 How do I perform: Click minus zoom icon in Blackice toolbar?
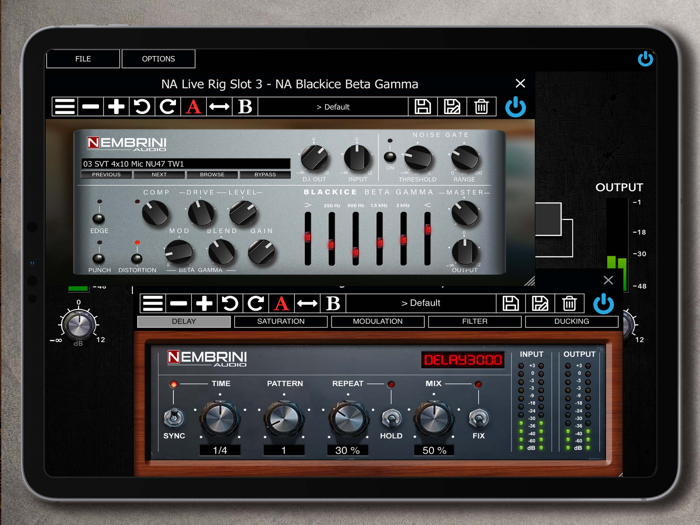click(x=91, y=107)
